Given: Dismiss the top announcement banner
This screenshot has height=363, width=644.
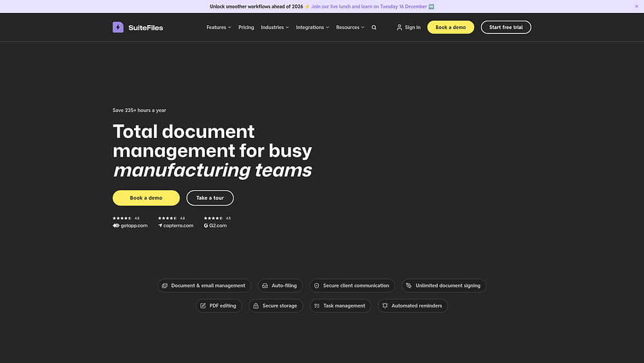Looking at the screenshot, I should [x=637, y=6].
